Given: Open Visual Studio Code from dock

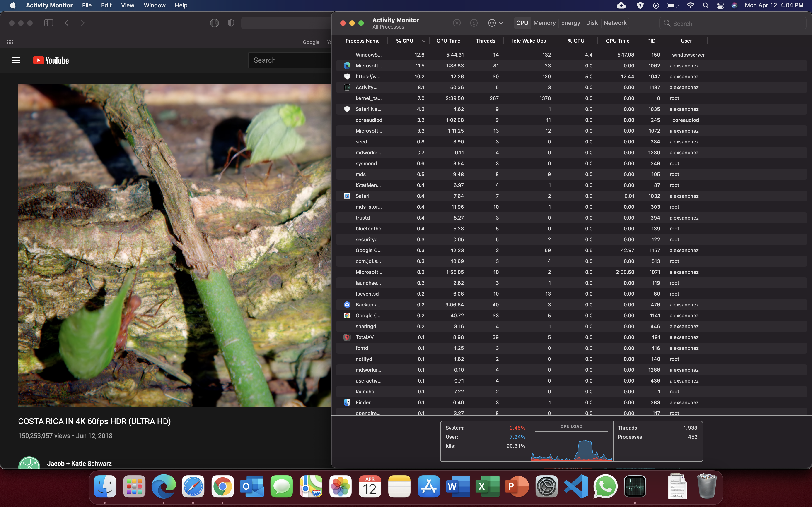Looking at the screenshot, I should tap(576, 487).
